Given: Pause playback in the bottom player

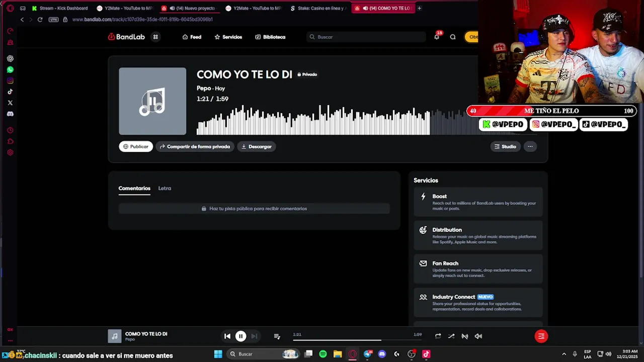Looking at the screenshot, I should point(240,336).
